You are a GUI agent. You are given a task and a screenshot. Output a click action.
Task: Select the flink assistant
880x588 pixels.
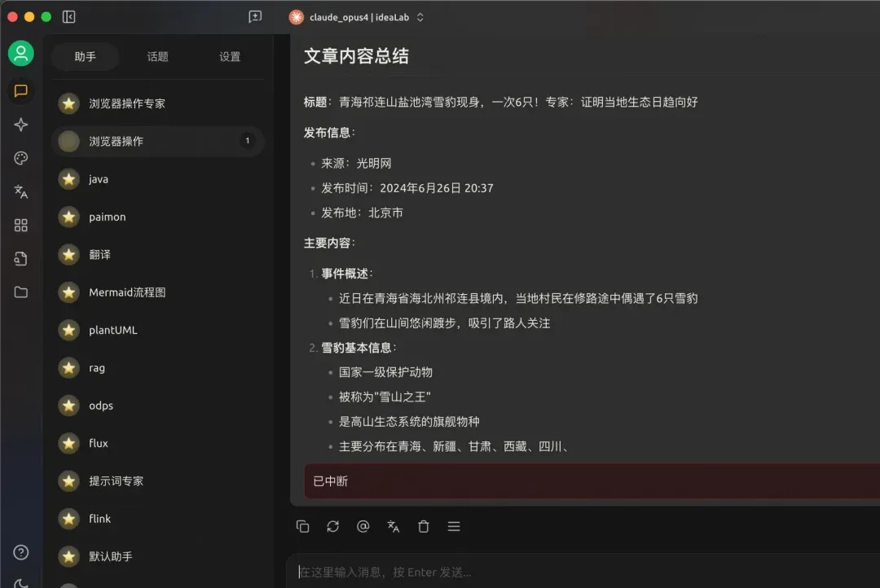[x=158, y=519]
